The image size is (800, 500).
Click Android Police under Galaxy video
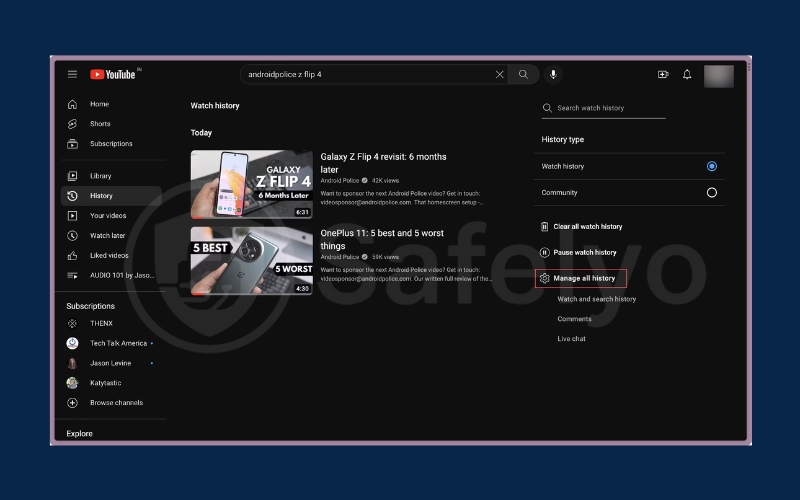point(339,181)
